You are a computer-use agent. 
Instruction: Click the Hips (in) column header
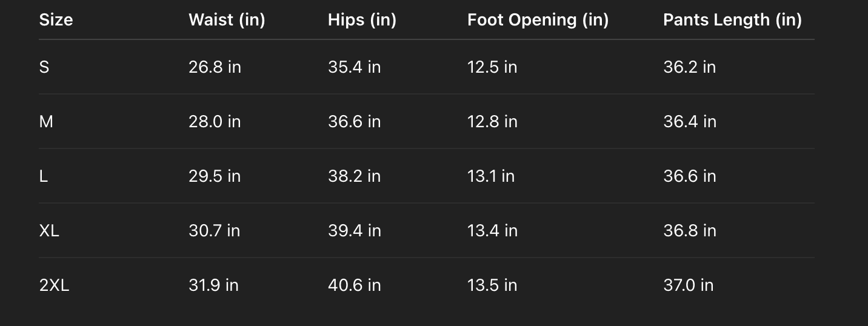[x=362, y=20]
